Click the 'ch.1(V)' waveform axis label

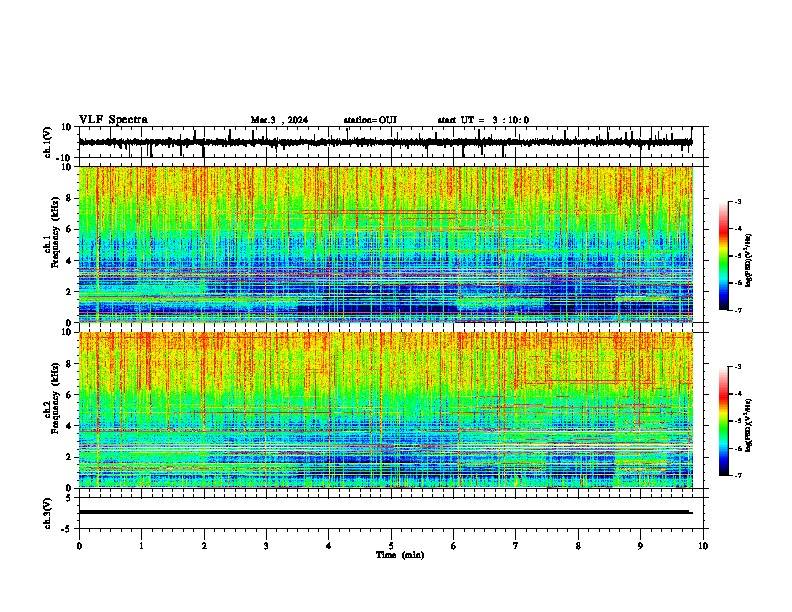48,142
